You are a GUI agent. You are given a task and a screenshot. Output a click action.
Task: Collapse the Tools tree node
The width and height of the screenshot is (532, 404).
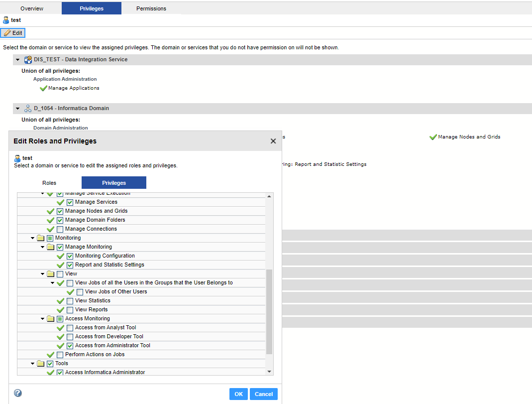[x=32, y=364]
